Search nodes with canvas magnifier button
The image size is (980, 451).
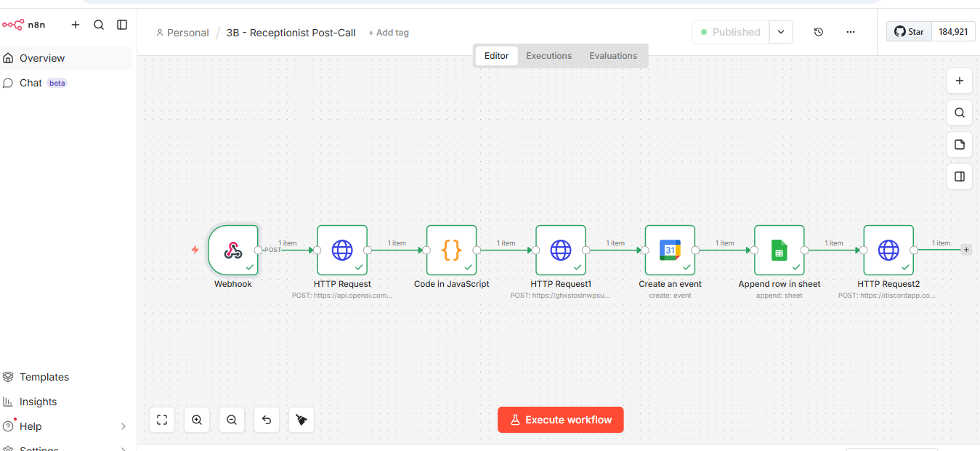coord(960,113)
